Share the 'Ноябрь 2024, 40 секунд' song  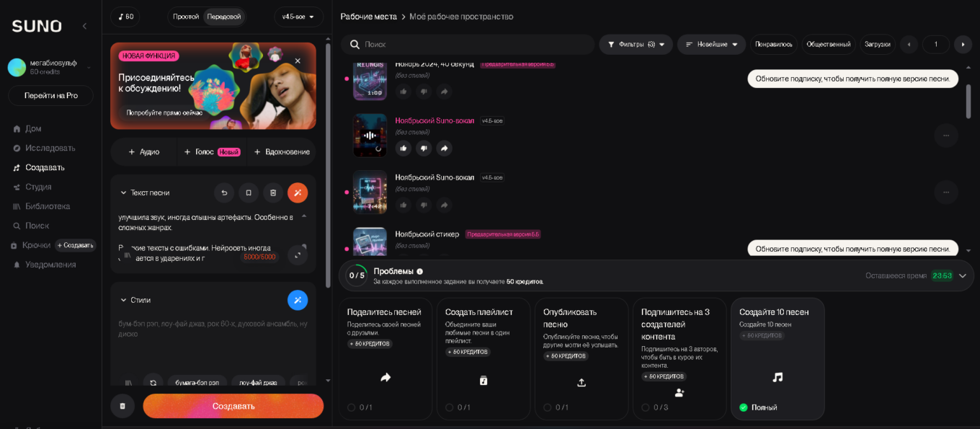[x=445, y=91]
